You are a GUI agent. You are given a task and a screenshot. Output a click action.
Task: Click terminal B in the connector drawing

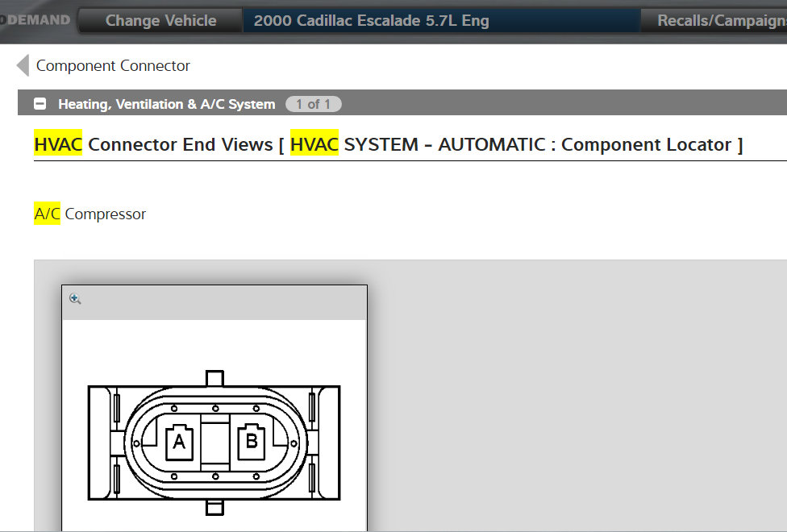click(252, 440)
